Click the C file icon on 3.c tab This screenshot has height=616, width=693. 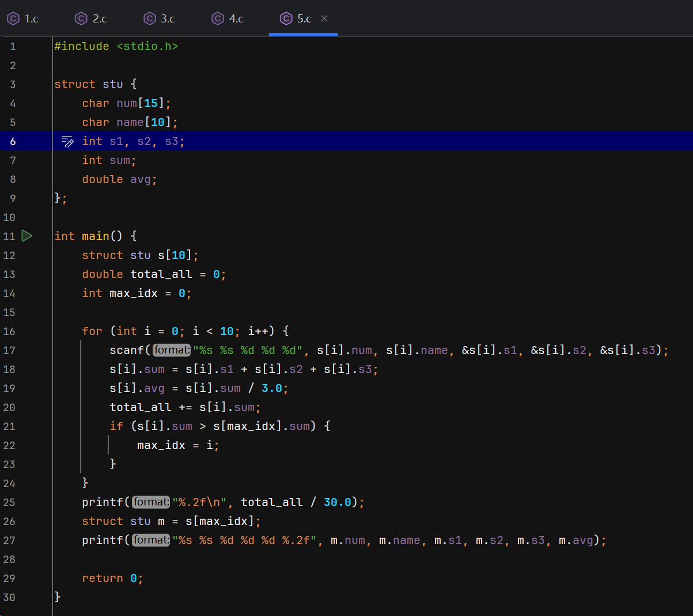click(150, 19)
